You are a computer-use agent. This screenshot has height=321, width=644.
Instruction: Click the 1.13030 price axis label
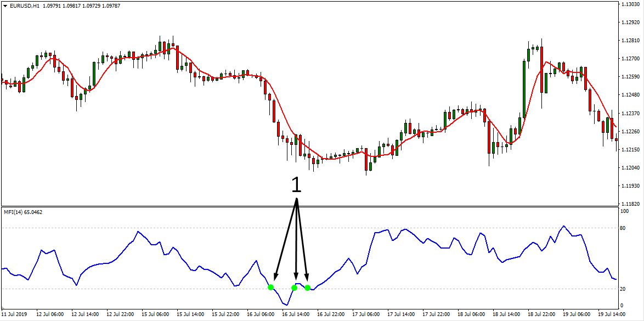630,4
